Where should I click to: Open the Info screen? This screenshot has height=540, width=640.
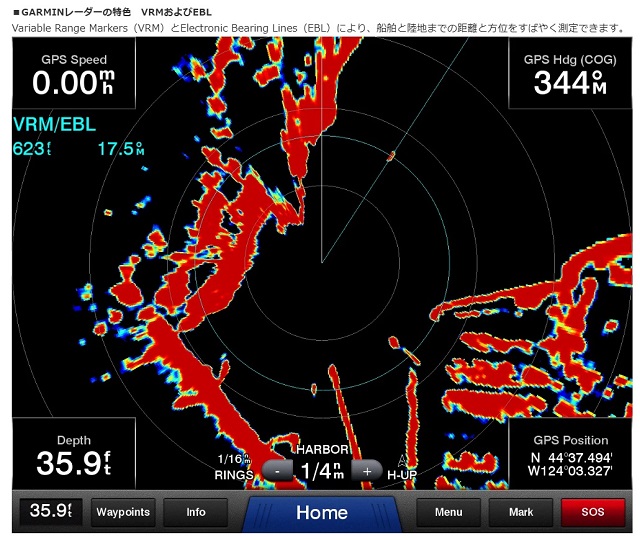196,512
